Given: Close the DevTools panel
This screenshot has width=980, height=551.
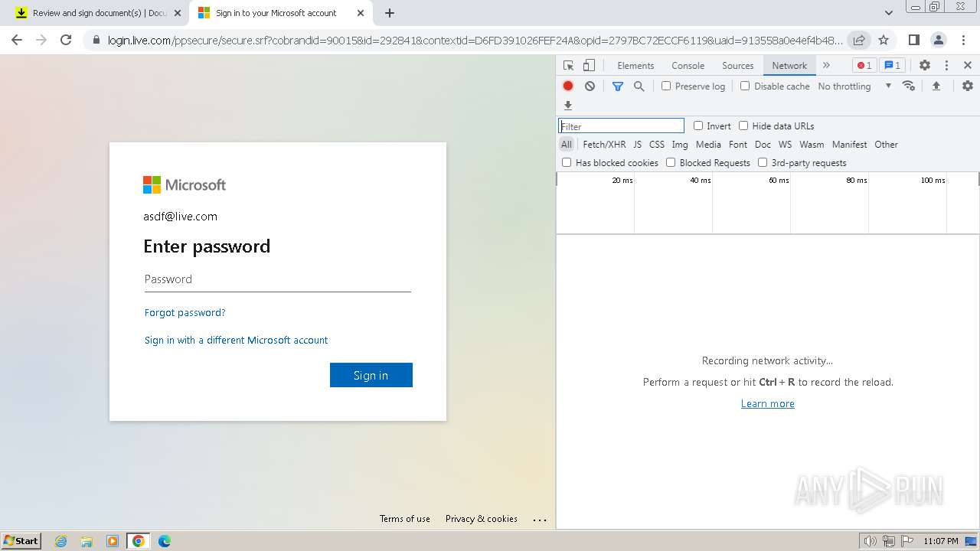Looking at the screenshot, I should click(968, 66).
